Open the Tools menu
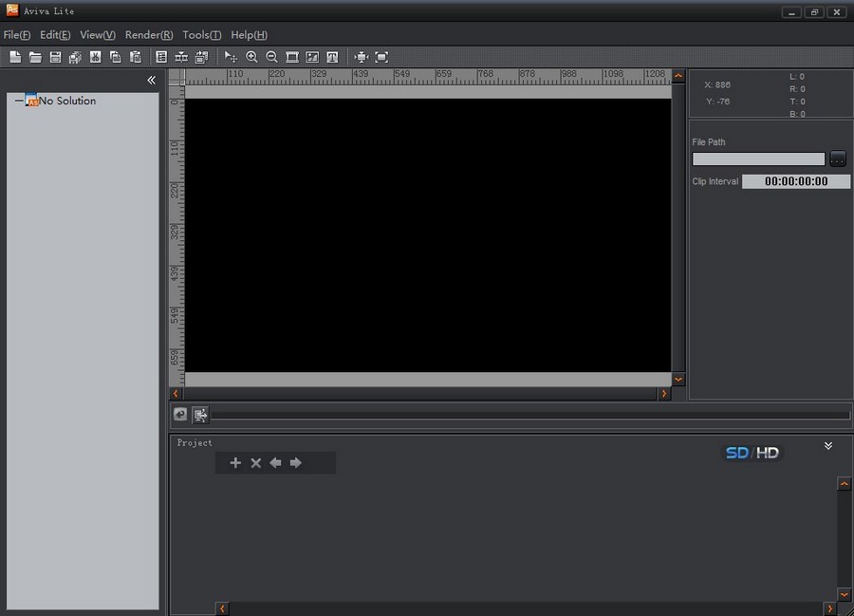Image resolution: width=854 pixels, height=616 pixels. pyautogui.click(x=201, y=35)
